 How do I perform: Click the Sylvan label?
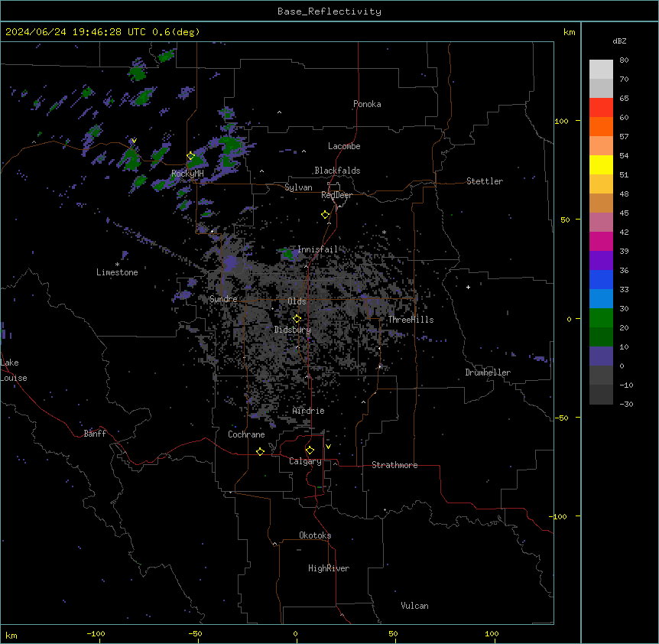click(298, 187)
